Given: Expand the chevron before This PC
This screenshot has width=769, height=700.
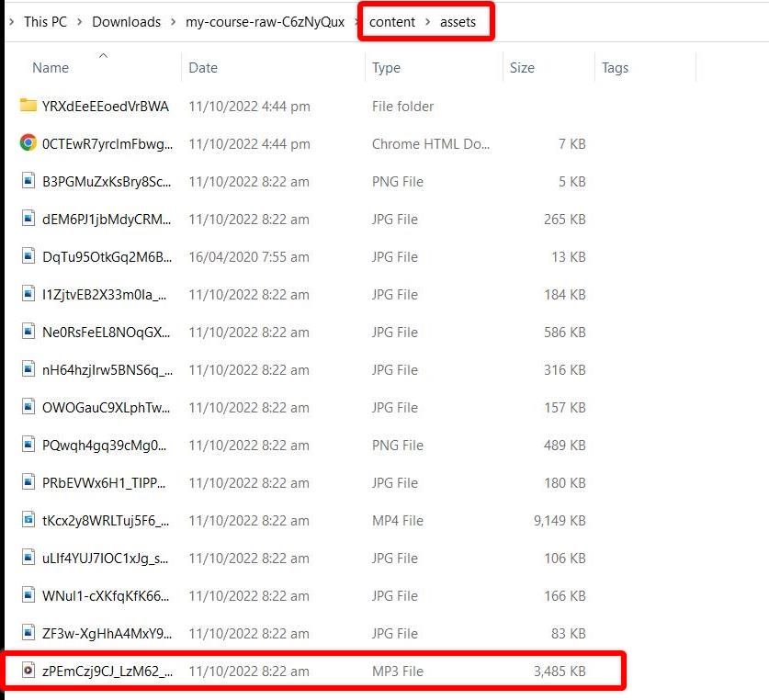Looking at the screenshot, I should [12, 22].
